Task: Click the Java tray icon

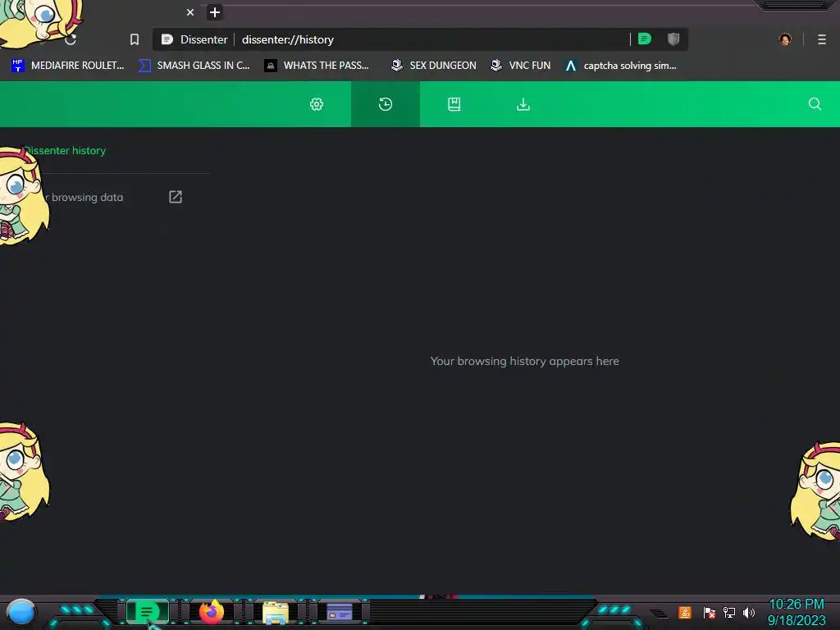Action: point(685,612)
